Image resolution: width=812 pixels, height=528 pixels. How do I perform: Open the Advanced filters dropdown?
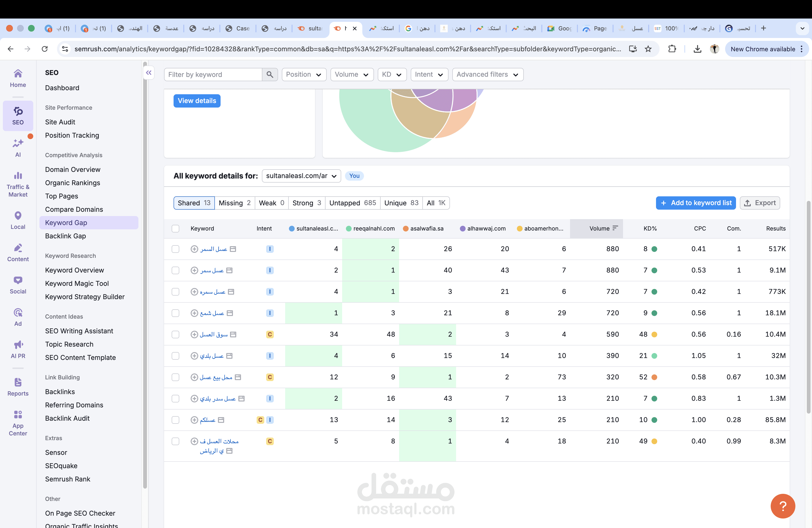[487, 74]
